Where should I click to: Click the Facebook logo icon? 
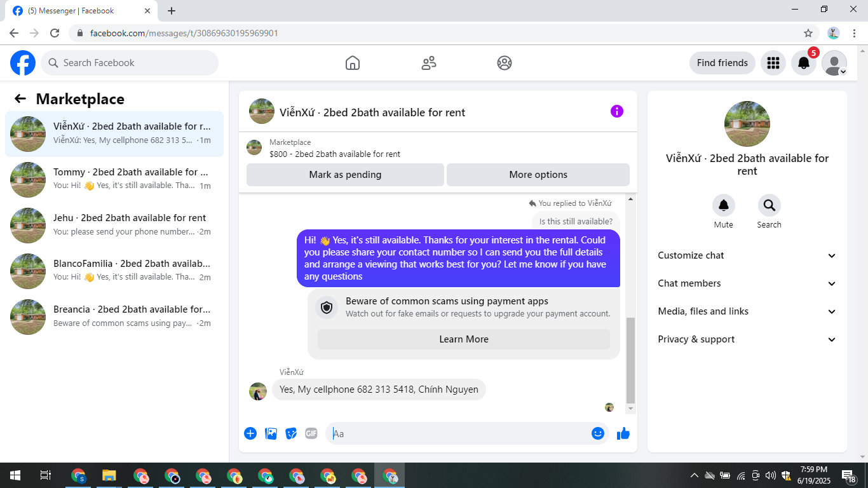(x=23, y=63)
